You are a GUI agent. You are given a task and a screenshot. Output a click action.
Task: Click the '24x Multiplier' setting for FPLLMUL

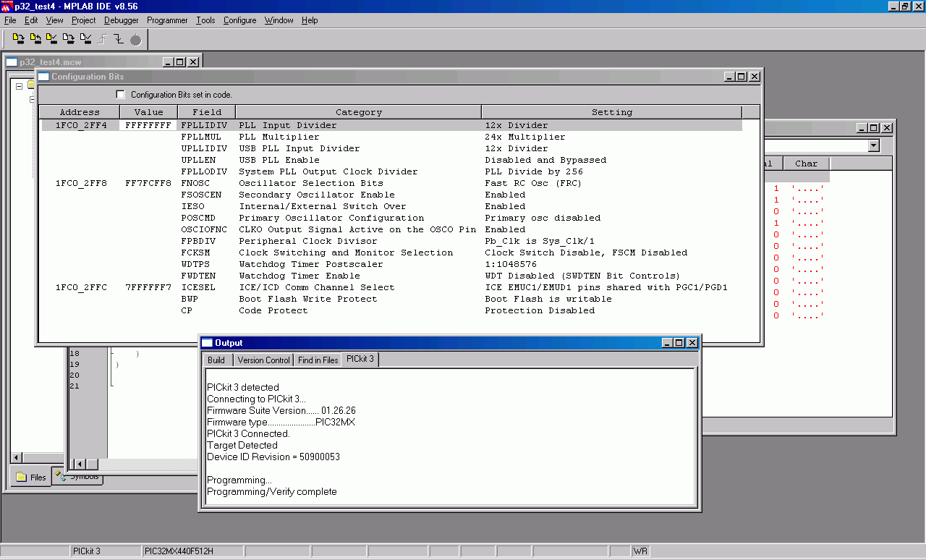[525, 137]
